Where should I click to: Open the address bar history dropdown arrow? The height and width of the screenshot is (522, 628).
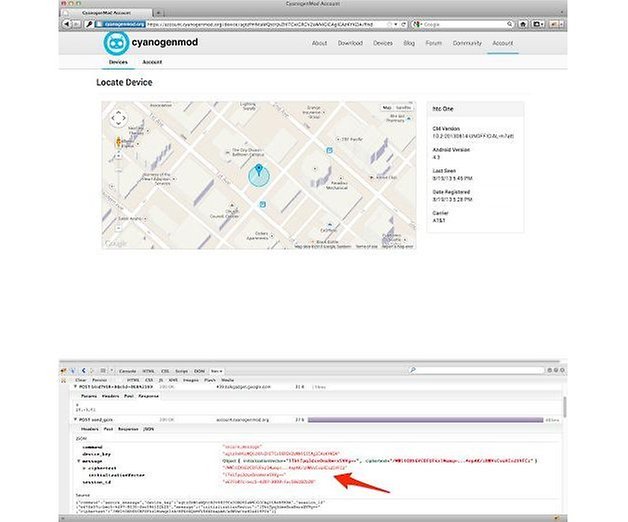(x=396, y=24)
